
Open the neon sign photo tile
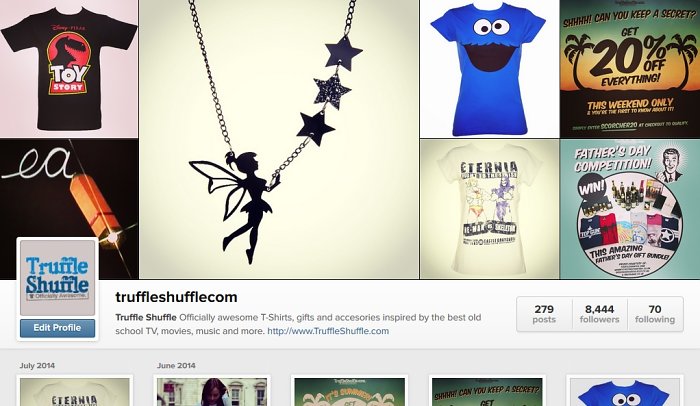click(x=69, y=188)
